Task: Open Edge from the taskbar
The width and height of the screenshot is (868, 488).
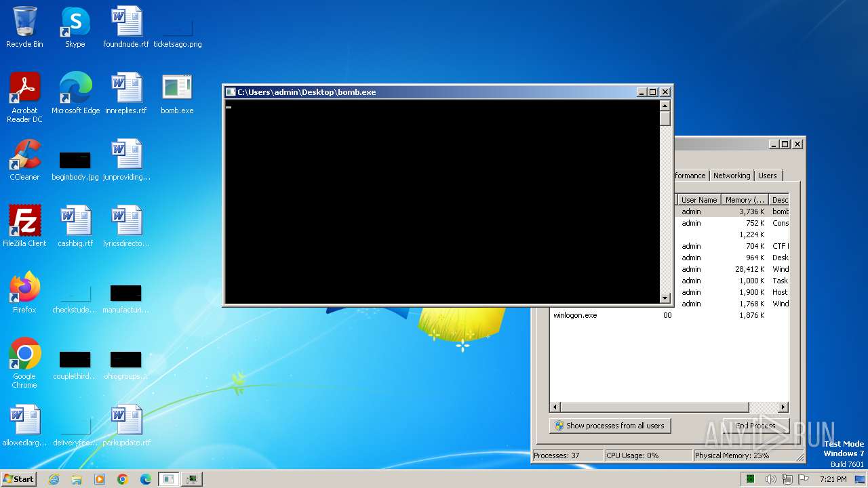Action: [146, 479]
